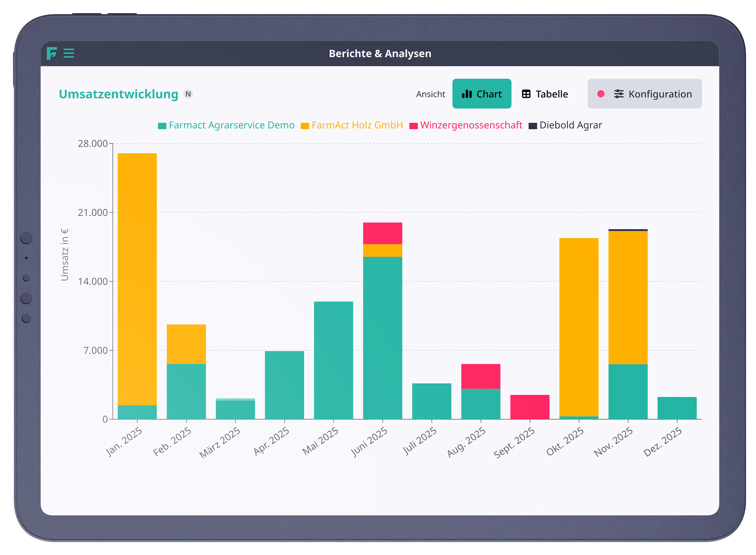This screenshot has width=756, height=555.
Task: Click the FarmAct logo icon
Action: point(51,53)
